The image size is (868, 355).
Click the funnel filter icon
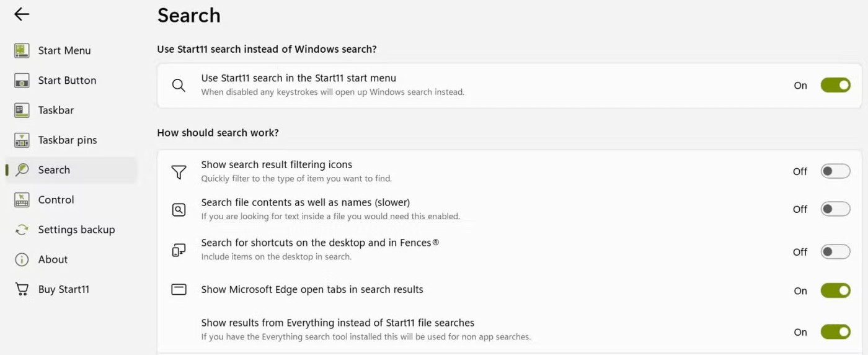tap(179, 172)
